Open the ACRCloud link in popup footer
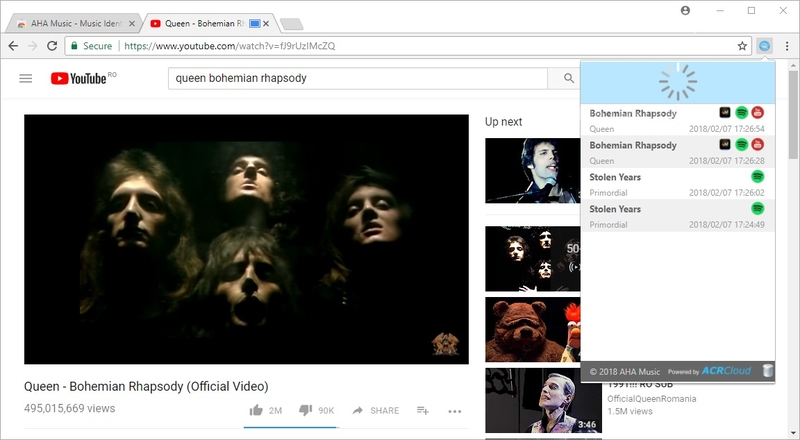Viewport: 800px width, 440px height. [726, 371]
